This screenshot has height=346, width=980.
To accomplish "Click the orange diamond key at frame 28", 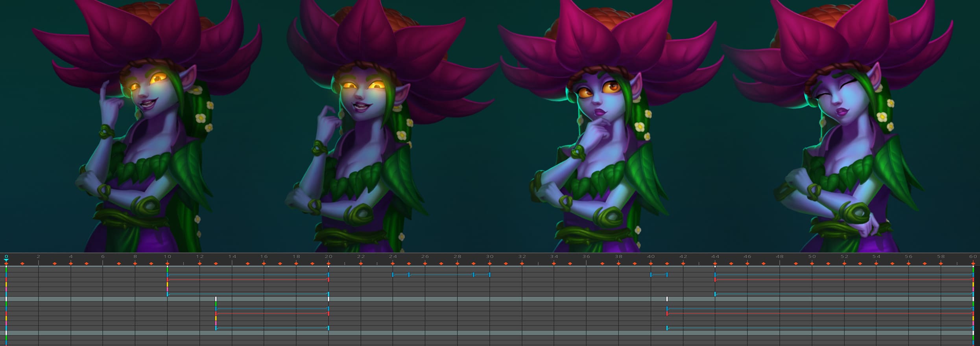I will point(458,263).
